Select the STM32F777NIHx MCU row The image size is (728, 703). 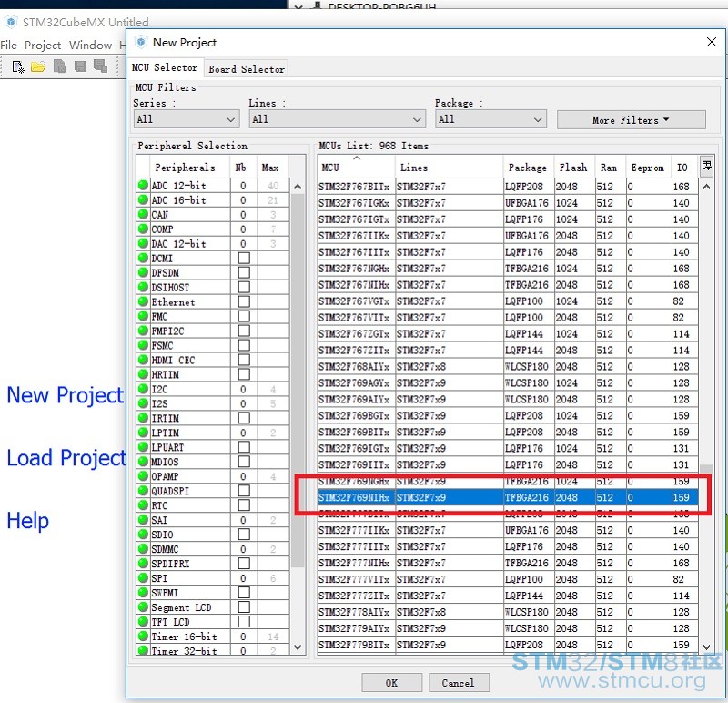pos(508,563)
